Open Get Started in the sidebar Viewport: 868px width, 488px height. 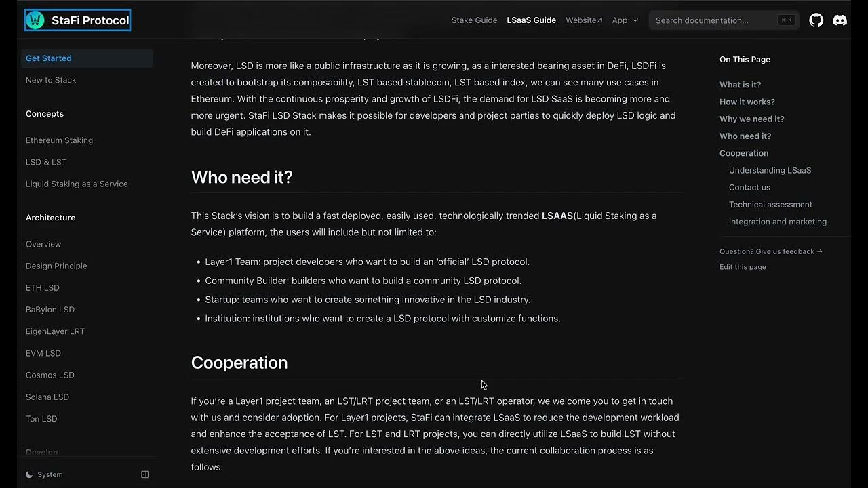49,58
